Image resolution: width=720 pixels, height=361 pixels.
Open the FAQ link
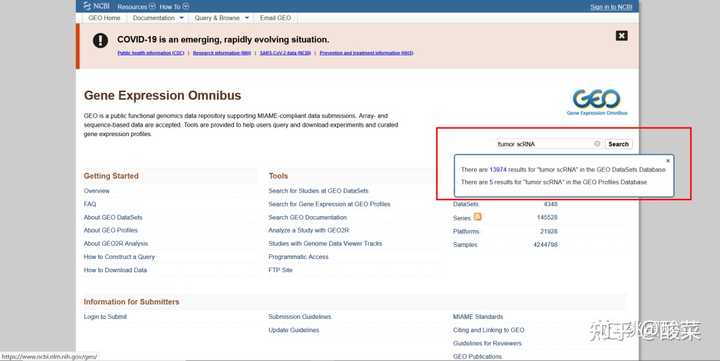tap(90, 204)
